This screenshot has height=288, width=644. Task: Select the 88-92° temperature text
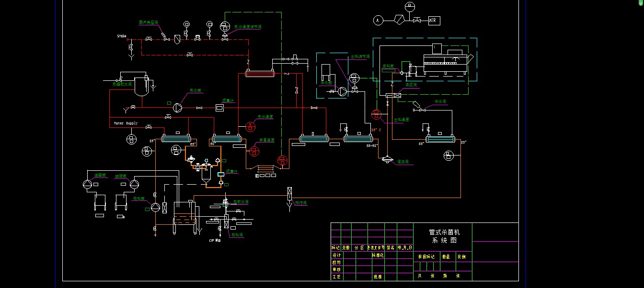pos(372,145)
